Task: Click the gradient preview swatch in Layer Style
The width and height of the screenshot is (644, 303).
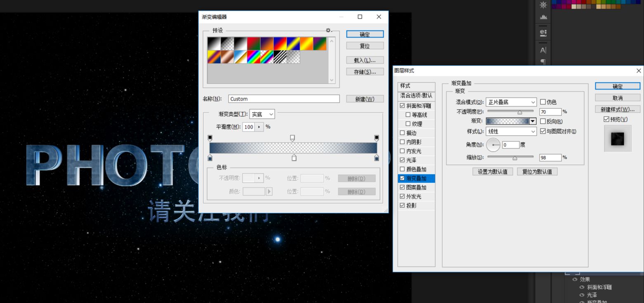Action: tap(507, 121)
